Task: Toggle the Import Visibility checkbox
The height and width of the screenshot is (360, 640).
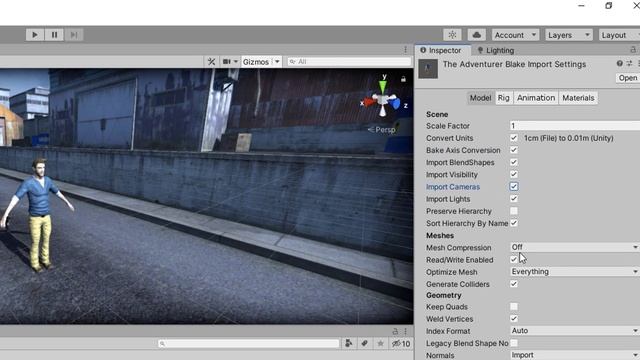Action: [x=514, y=174]
